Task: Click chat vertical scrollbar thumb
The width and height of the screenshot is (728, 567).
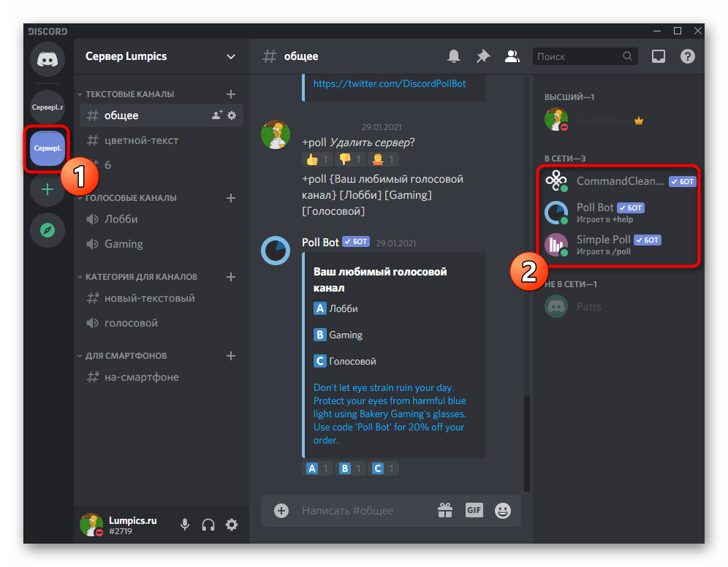Action: pos(526,443)
